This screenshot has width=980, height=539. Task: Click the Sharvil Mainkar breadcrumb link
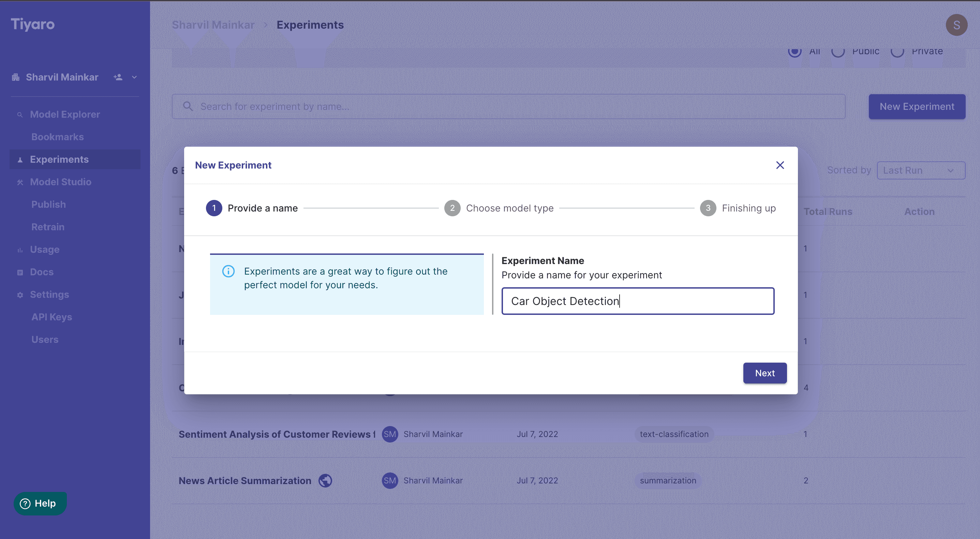[213, 25]
